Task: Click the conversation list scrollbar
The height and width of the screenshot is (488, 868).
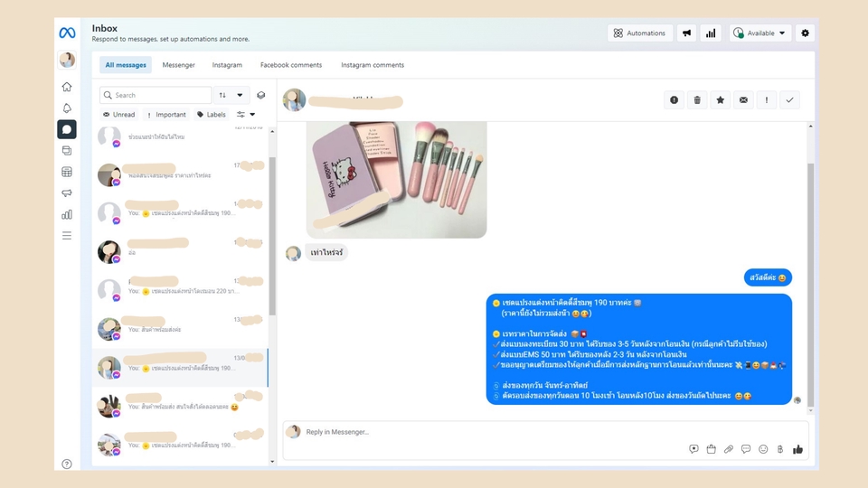Action: click(x=272, y=236)
